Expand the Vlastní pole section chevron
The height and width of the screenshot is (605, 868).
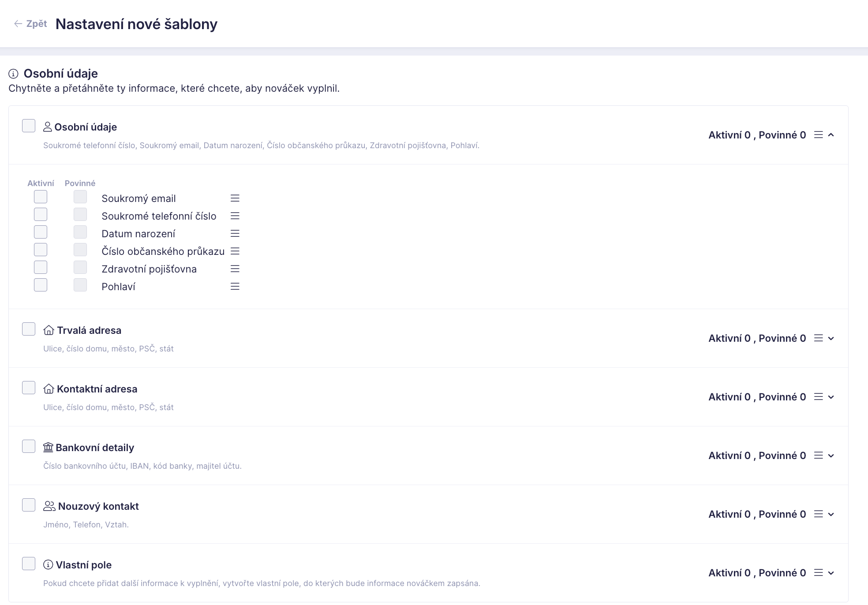point(831,573)
